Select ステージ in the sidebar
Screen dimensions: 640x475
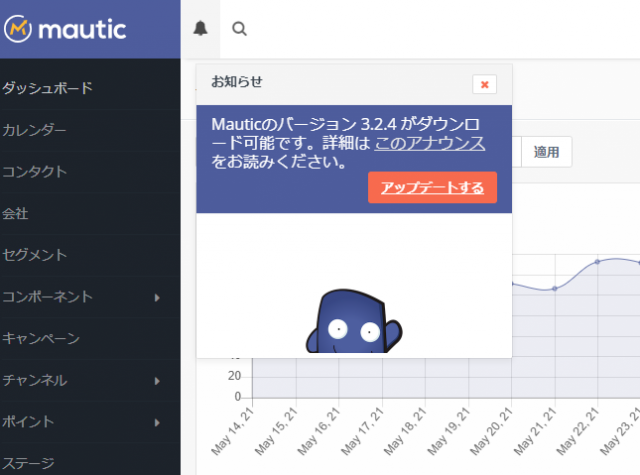pos(28,463)
